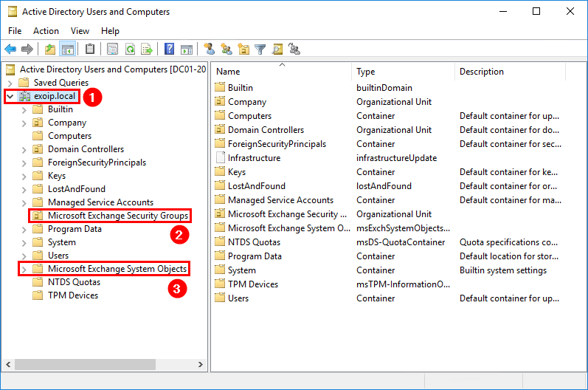Image resolution: width=588 pixels, height=390 pixels.
Task: Expand the Company OU tree node
Action: pos(24,123)
